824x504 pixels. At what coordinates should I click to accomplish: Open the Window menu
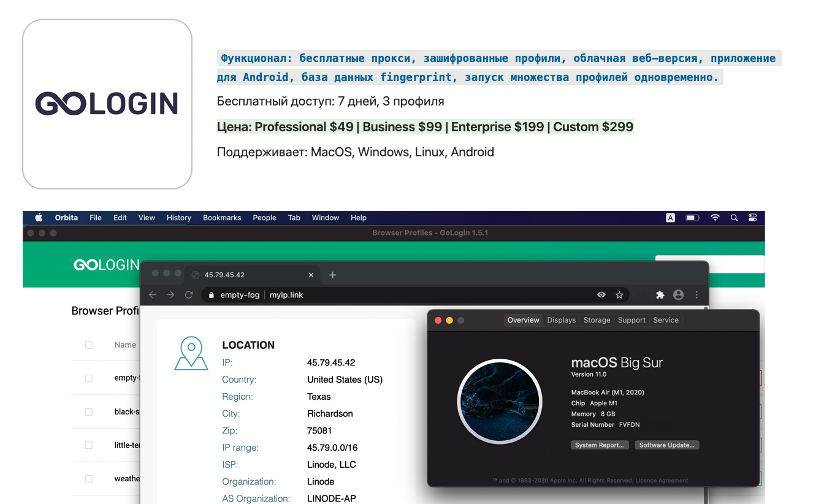pos(326,218)
